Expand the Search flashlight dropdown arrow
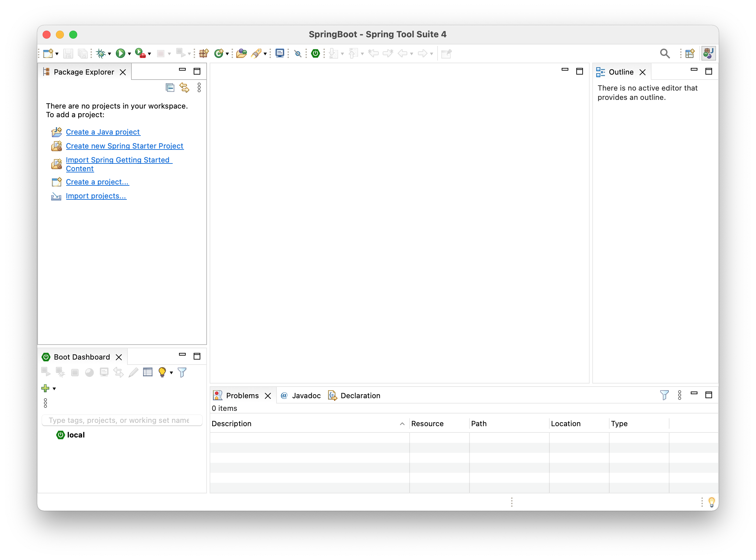The width and height of the screenshot is (756, 560). 265,54
